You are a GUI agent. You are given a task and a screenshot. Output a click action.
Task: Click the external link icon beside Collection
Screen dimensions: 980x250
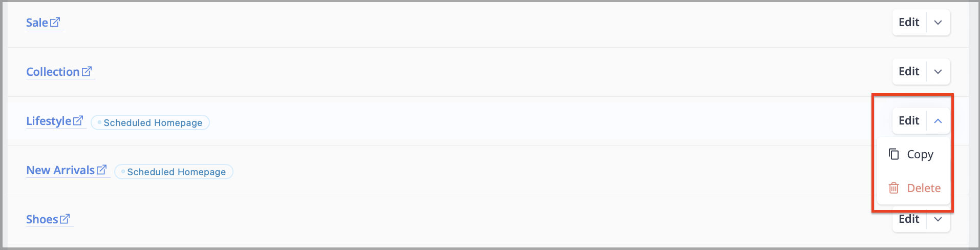click(87, 71)
